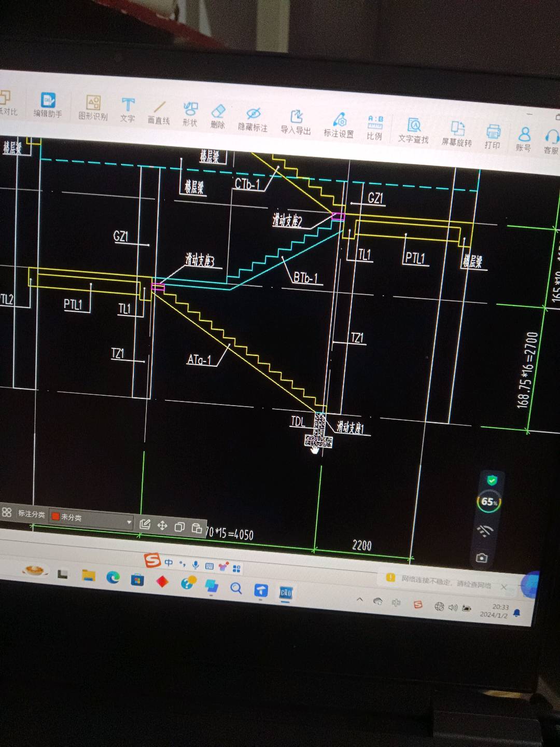Click 屏幕旋转 screen rotate
Viewport: 560px width, 747px height.
(457, 133)
